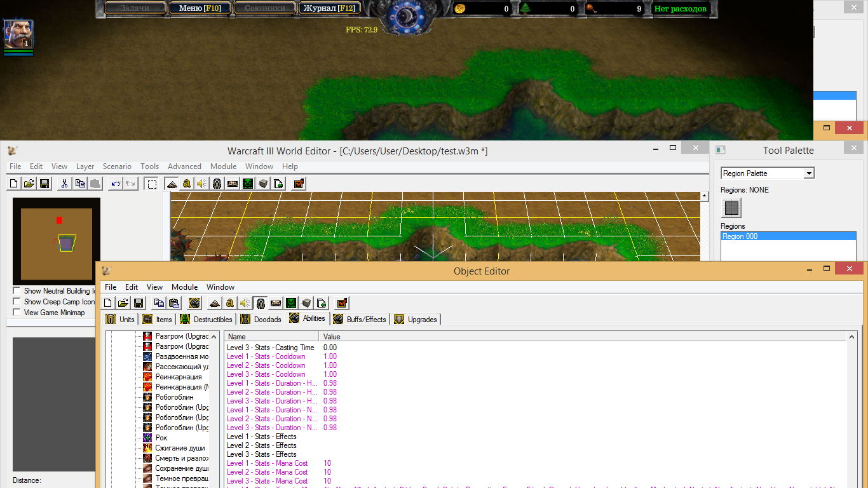
Task: Open Advanced menu in World Editor
Action: (x=184, y=166)
